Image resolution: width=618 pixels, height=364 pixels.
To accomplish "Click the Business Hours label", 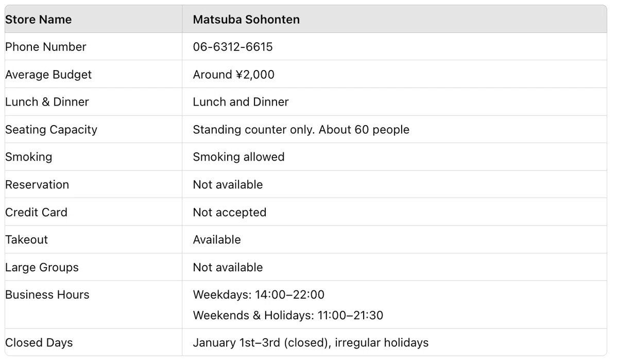I will point(47,294).
